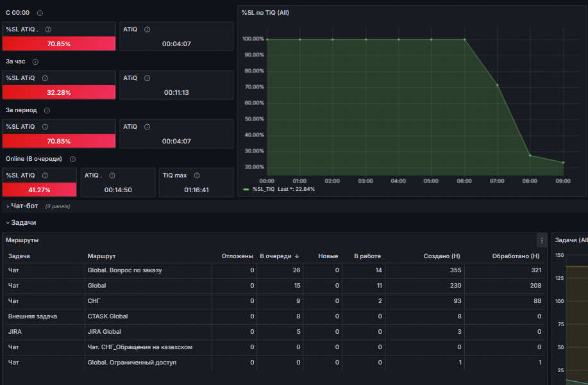Click the 70.85% value in С 00:00 section

[x=59, y=44]
